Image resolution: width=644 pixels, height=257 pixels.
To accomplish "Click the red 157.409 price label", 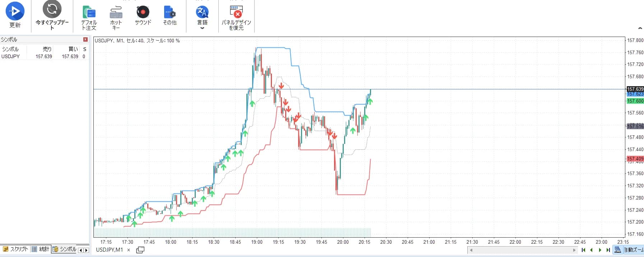I will pos(635,159).
